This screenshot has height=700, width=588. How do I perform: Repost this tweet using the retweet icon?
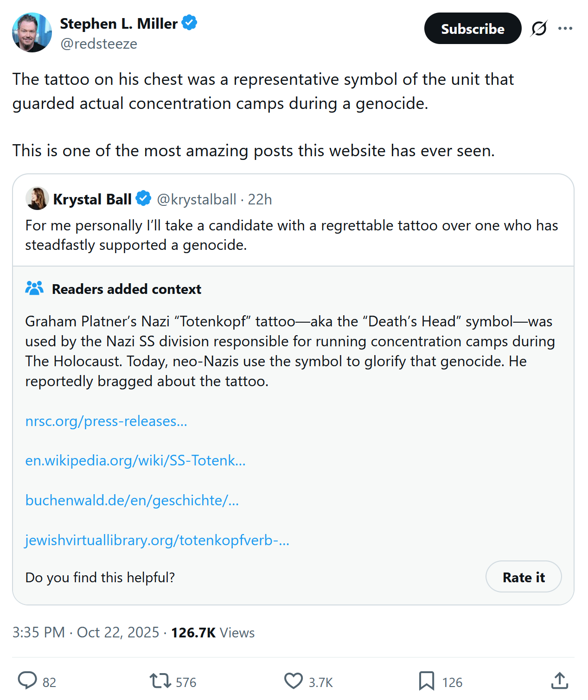(160, 681)
